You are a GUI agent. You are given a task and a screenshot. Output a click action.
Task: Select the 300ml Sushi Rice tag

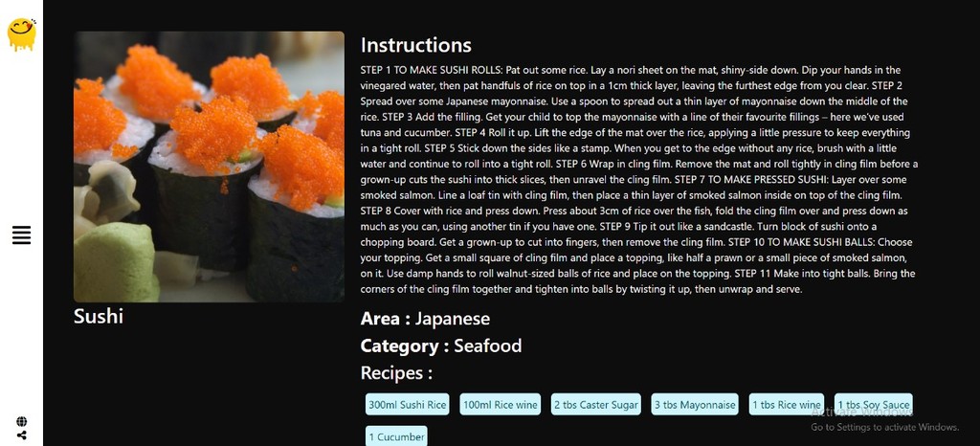coord(408,405)
